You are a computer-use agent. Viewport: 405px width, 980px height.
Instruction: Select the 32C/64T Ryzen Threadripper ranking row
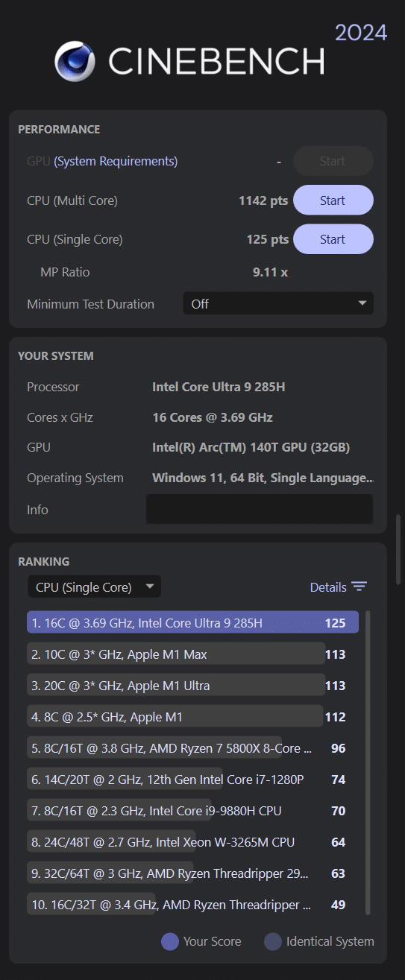pyautogui.click(x=192, y=873)
